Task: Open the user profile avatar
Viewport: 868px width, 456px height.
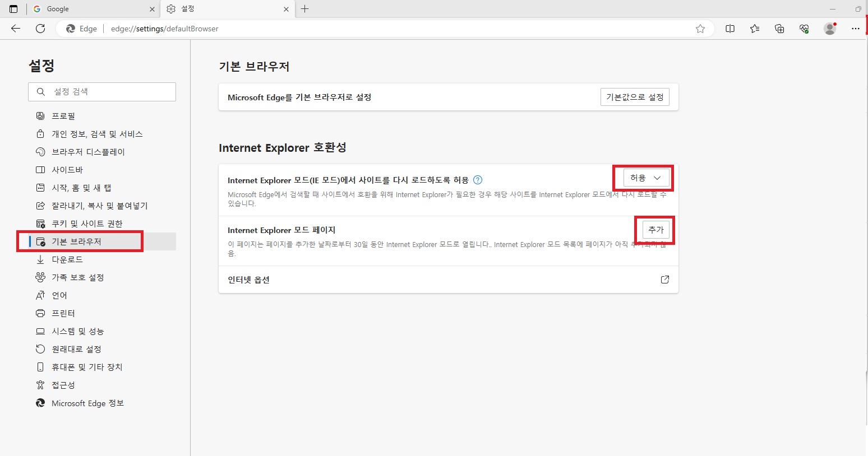Action: coord(830,29)
